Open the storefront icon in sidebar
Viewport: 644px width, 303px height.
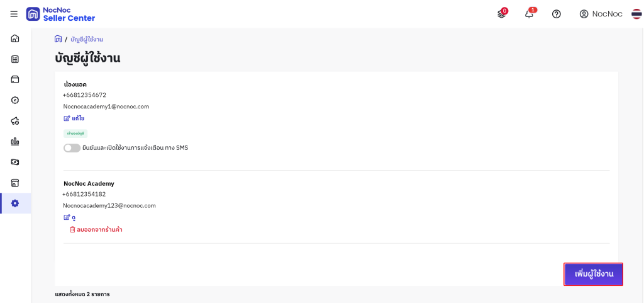tap(15, 183)
